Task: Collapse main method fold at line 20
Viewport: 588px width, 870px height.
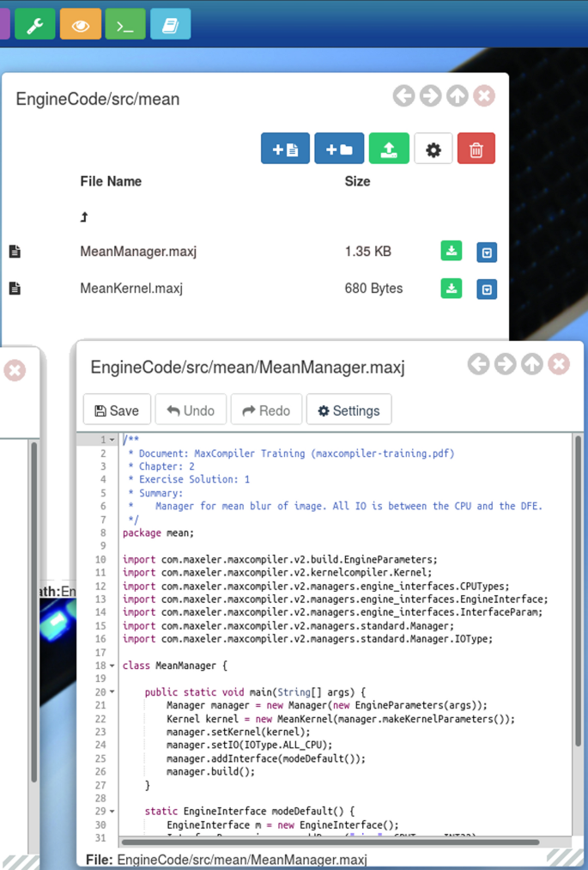Action: [x=112, y=692]
